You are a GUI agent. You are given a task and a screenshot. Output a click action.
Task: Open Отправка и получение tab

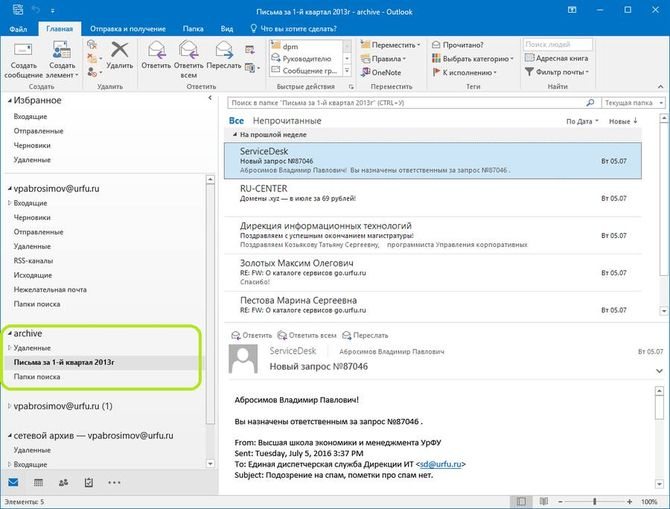(127, 29)
